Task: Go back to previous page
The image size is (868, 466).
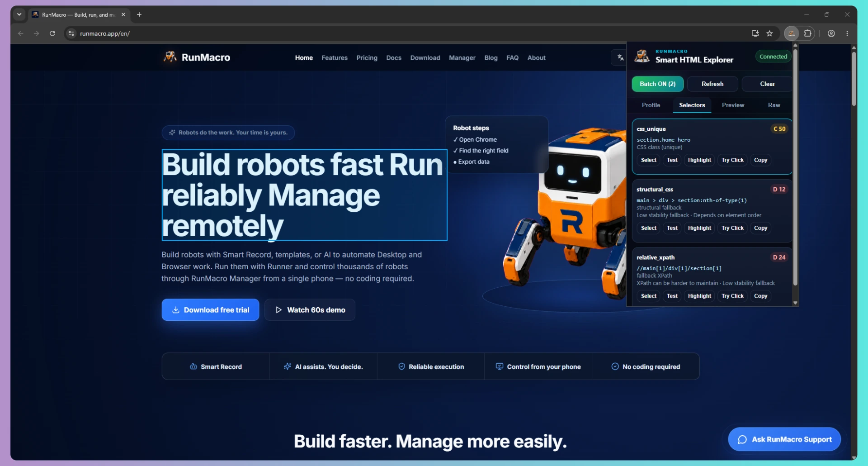Action: click(21, 33)
